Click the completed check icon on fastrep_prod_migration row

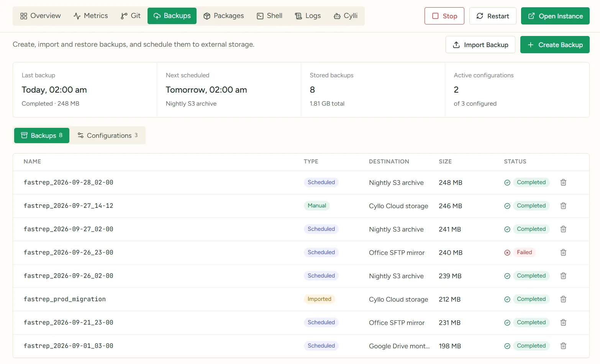(507, 299)
